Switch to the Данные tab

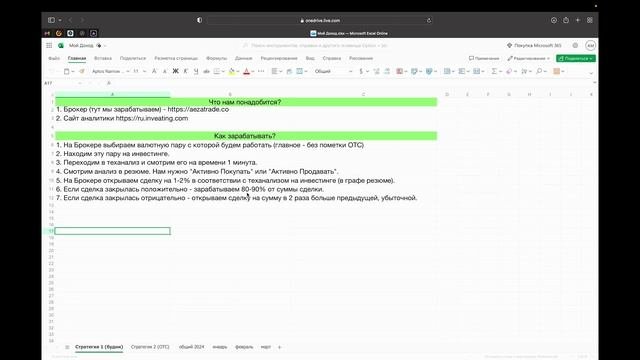point(244,58)
